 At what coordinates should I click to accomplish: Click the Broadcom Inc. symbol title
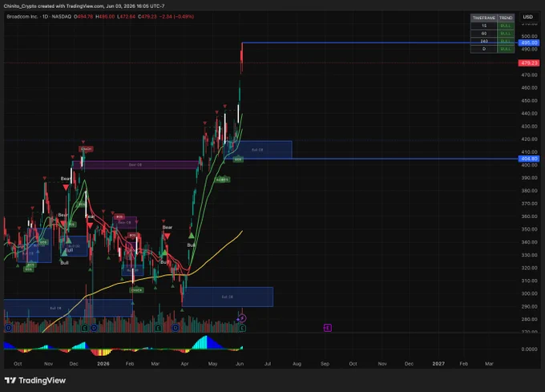coord(22,16)
